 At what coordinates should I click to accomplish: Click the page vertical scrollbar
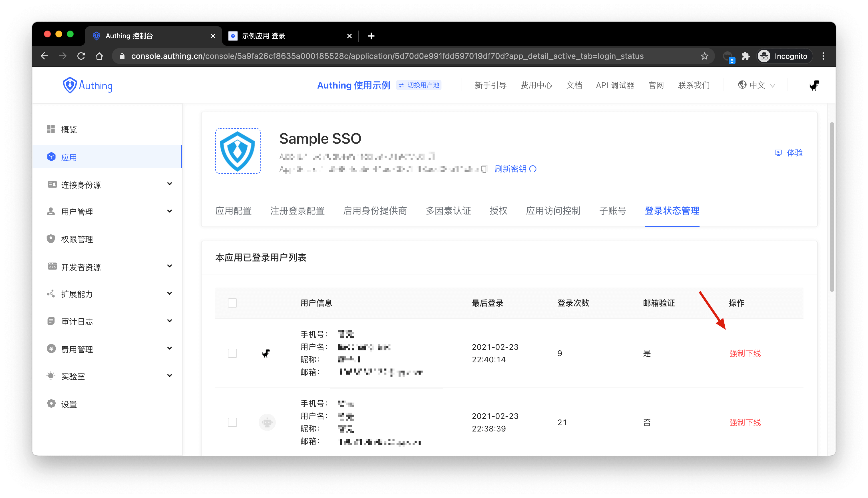click(x=832, y=206)
